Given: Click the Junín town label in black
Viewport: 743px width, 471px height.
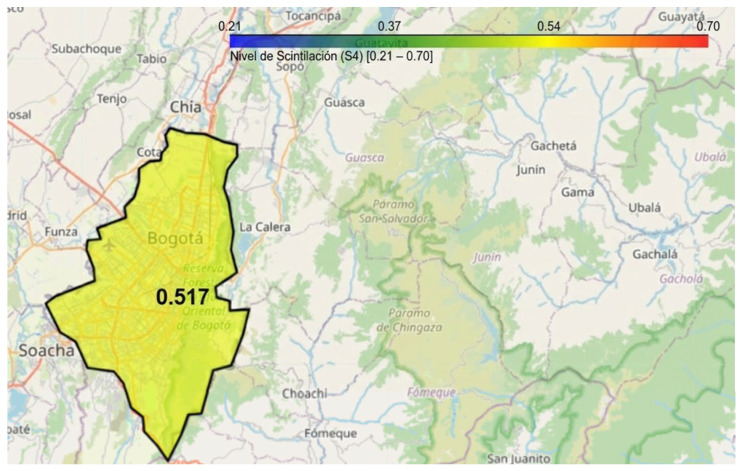Looking at the screenshot, I should (531, 169).
